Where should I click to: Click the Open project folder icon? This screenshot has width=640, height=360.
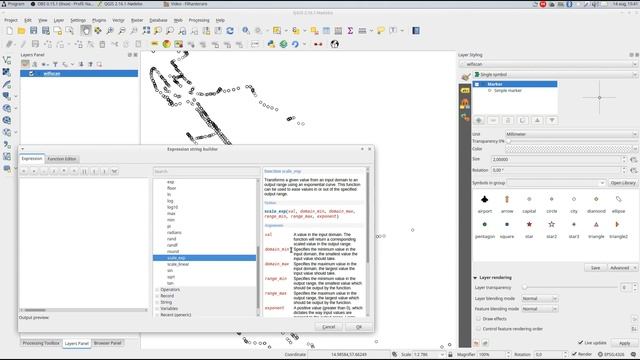22,31
